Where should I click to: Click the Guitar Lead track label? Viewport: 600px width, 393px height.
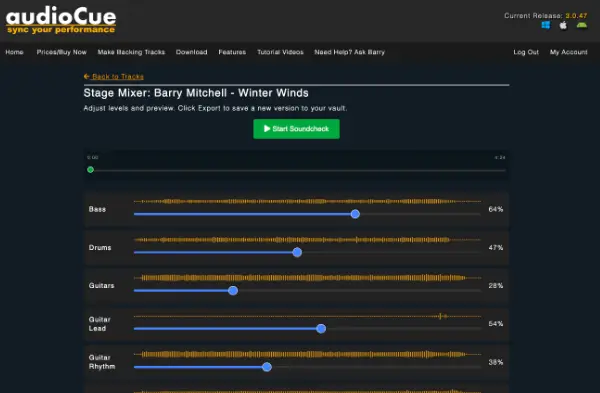pos(99,324)
